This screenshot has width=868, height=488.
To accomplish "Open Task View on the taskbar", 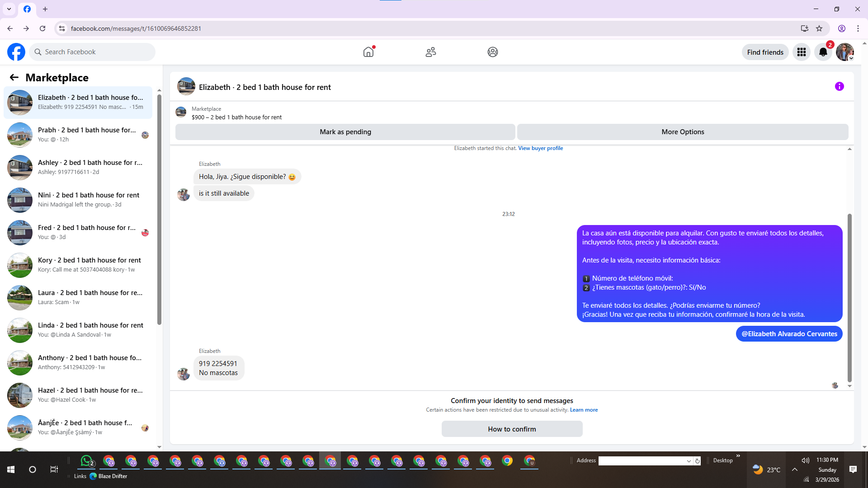I will 54,469.
